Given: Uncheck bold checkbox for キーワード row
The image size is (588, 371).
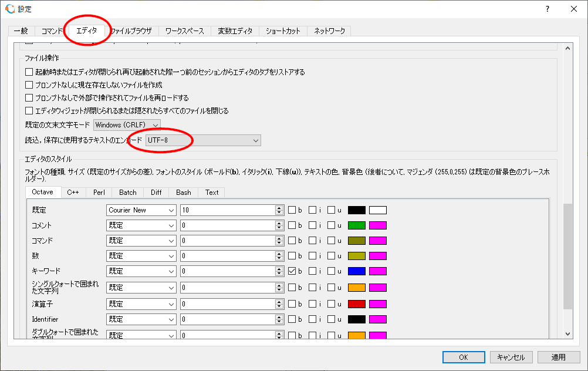Looking at the screenshot, I should tap(292, 271).
